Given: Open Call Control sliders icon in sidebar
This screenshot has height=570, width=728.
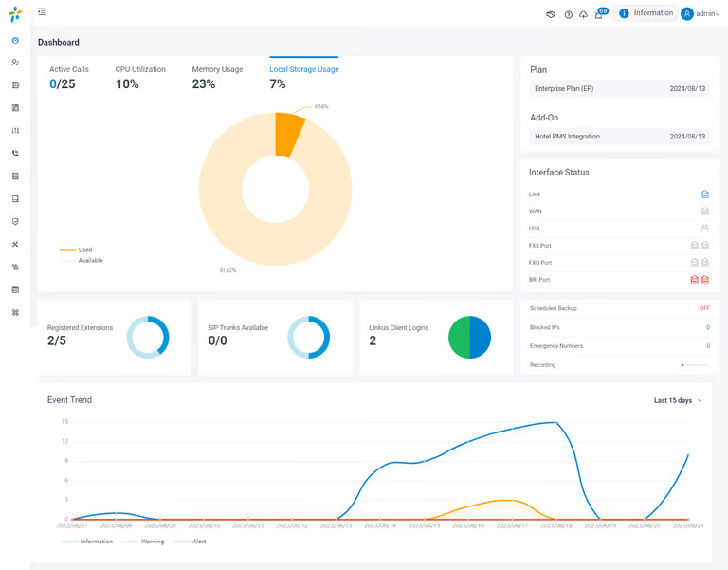Looking at the screenshot, I should point(15,131).
